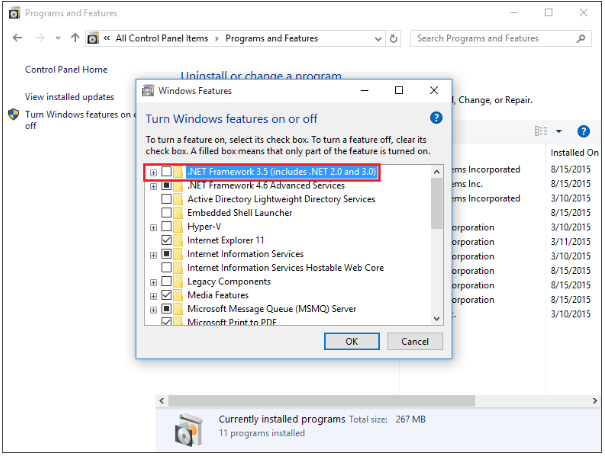Viewport: 605px width, 458px height.
Task: Maximize the Windows Features dialog
Action: point(399,90)
